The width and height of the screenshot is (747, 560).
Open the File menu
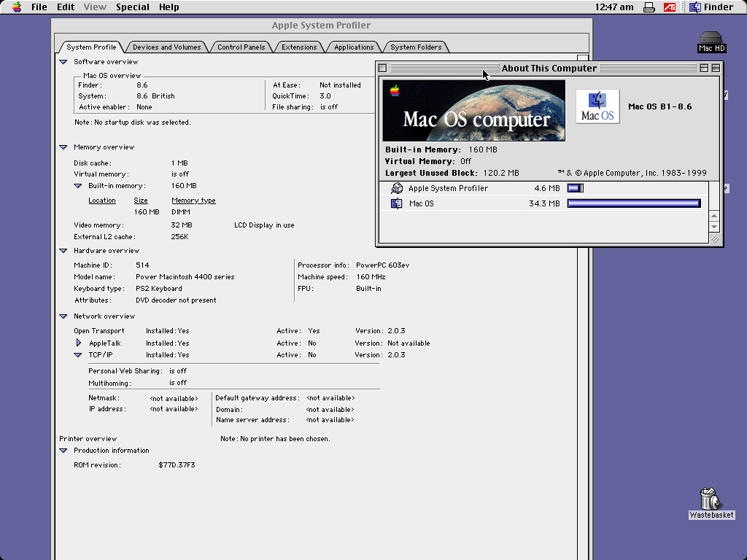[39, 7]
